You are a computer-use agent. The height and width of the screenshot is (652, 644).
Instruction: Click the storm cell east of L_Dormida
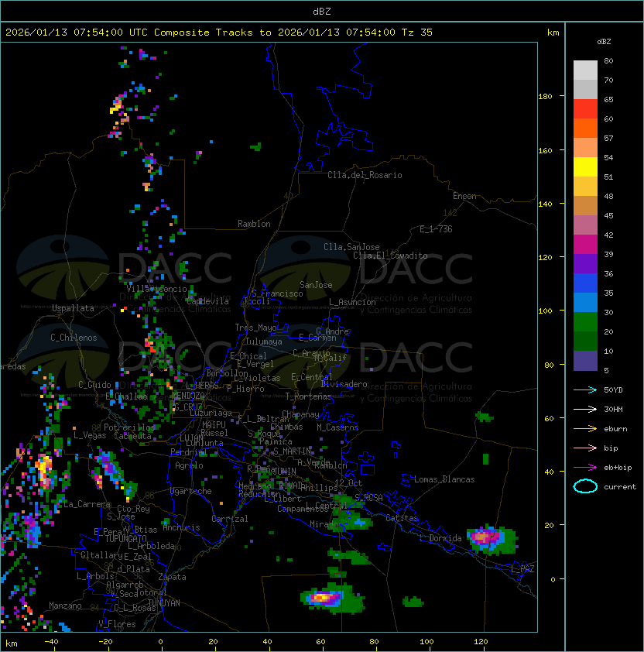pyautogui.click(x=492, y=540)
